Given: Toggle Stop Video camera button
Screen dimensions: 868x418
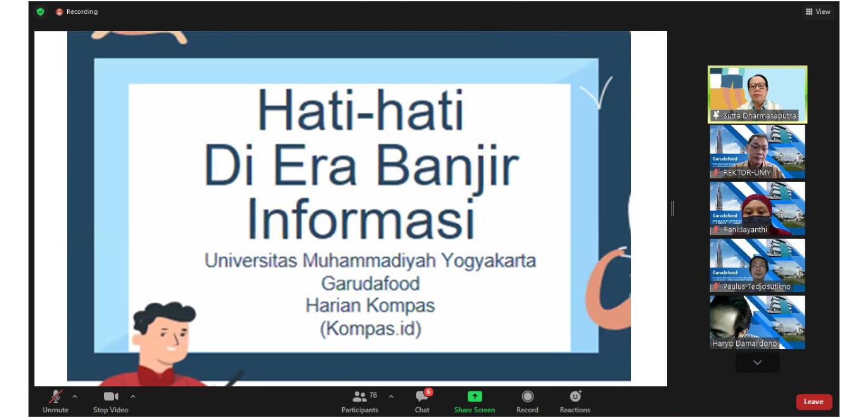Looking at the screenshot, I should [x=111, y=401].
